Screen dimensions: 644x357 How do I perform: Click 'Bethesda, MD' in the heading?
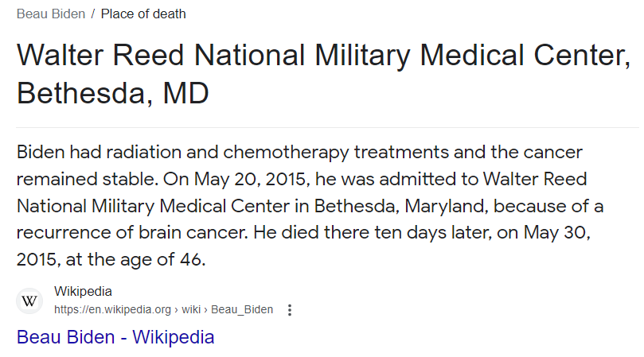point(112,93)
